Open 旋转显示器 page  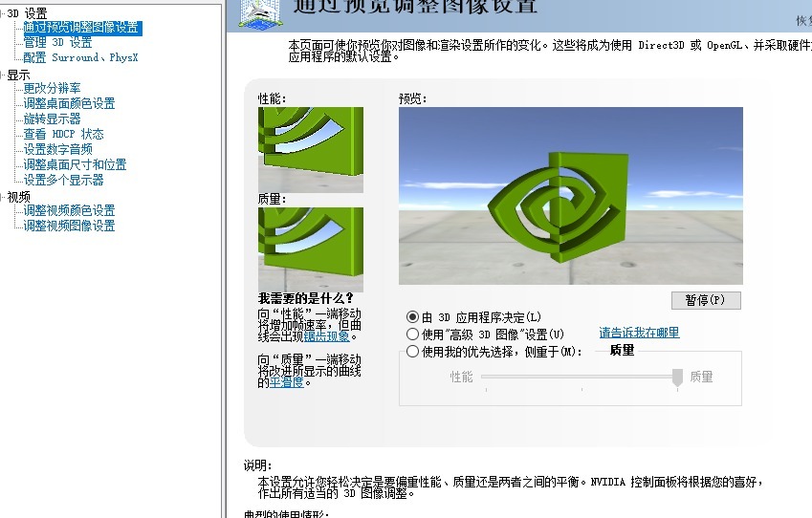point(52,119)
